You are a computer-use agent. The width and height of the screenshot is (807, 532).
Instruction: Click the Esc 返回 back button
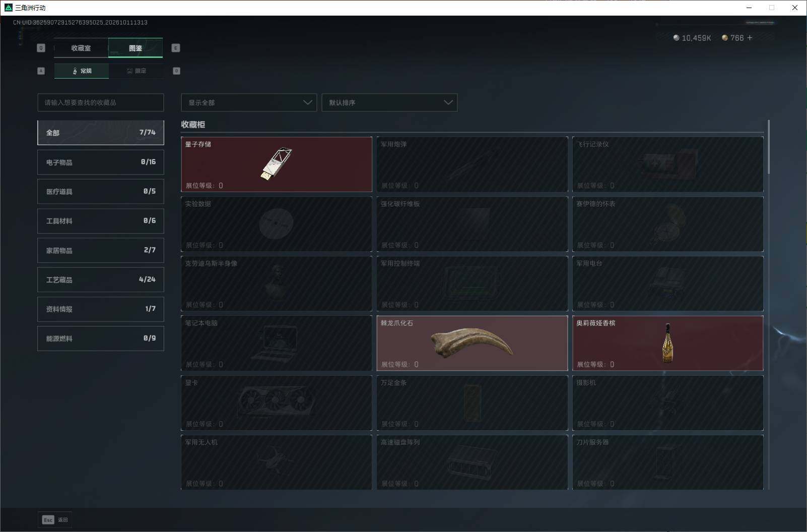(55, 519)
